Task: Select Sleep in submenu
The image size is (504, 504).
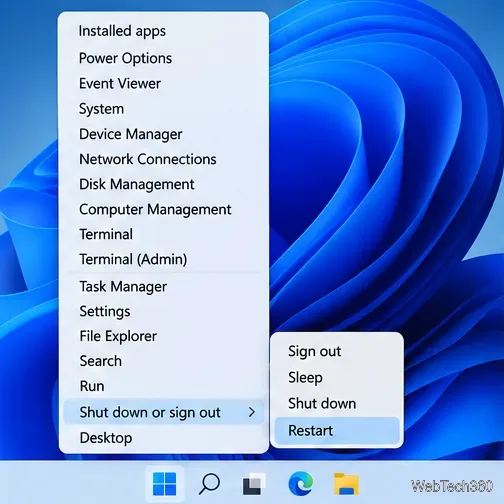Action: point(337,377)
